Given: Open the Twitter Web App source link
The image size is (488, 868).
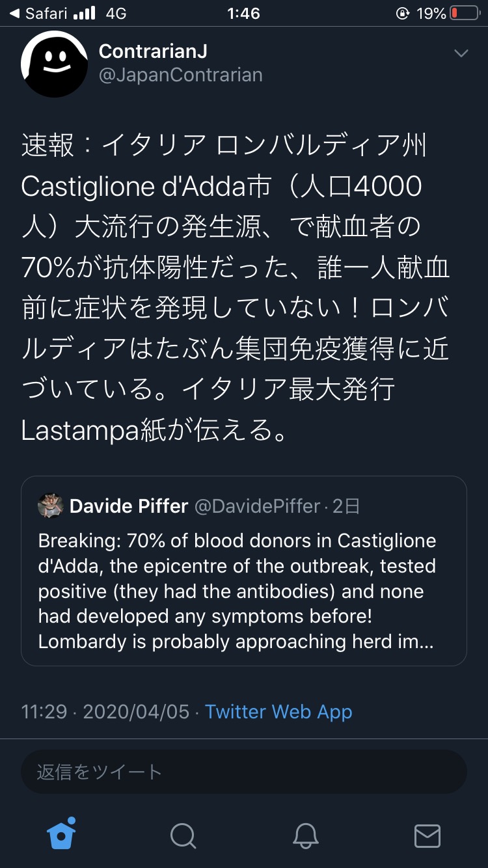Looking at the screenshot, I should pyautogui.click(x=278, y=711).
